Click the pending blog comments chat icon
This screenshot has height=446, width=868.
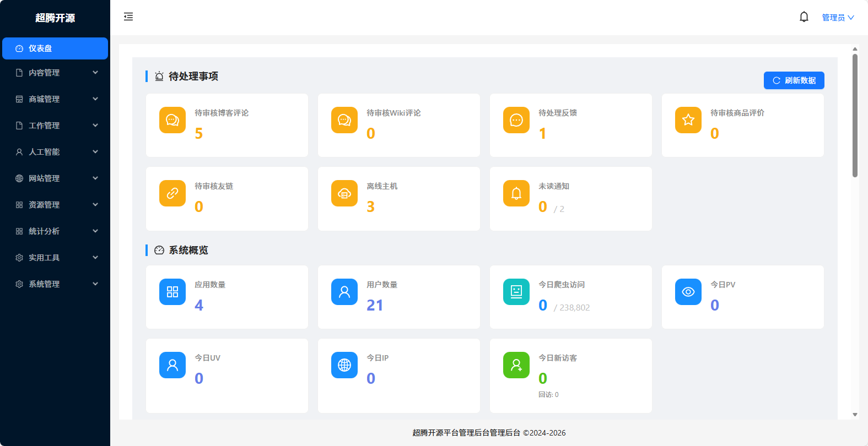pos(172,120)
